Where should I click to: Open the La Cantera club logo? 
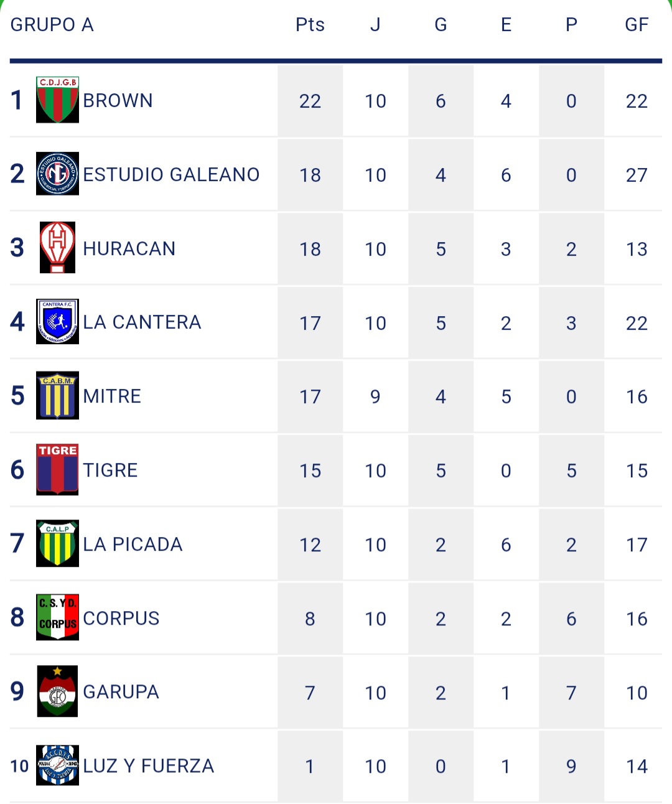pyautogui.click(x=57, y=322)
